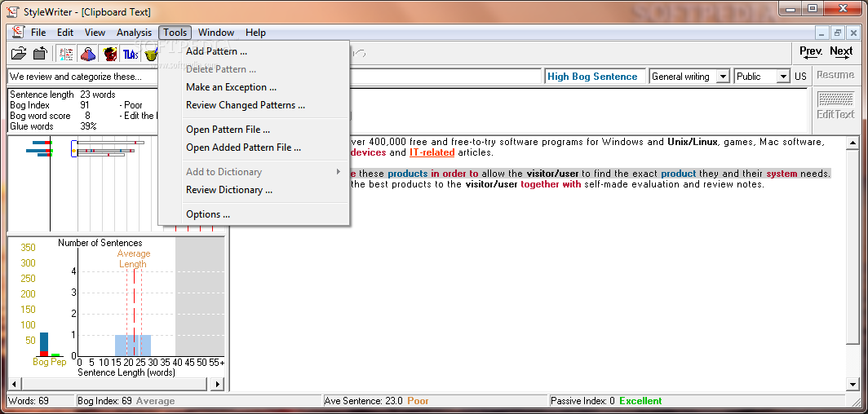Screen dimensions: 868x414
Task: Click the mortar and pestle toolbar icon
Action: coord(151,54)
